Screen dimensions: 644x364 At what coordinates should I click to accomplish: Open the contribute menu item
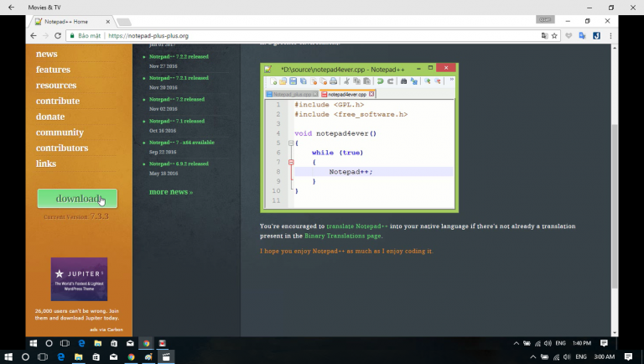[x=58, y=101]
